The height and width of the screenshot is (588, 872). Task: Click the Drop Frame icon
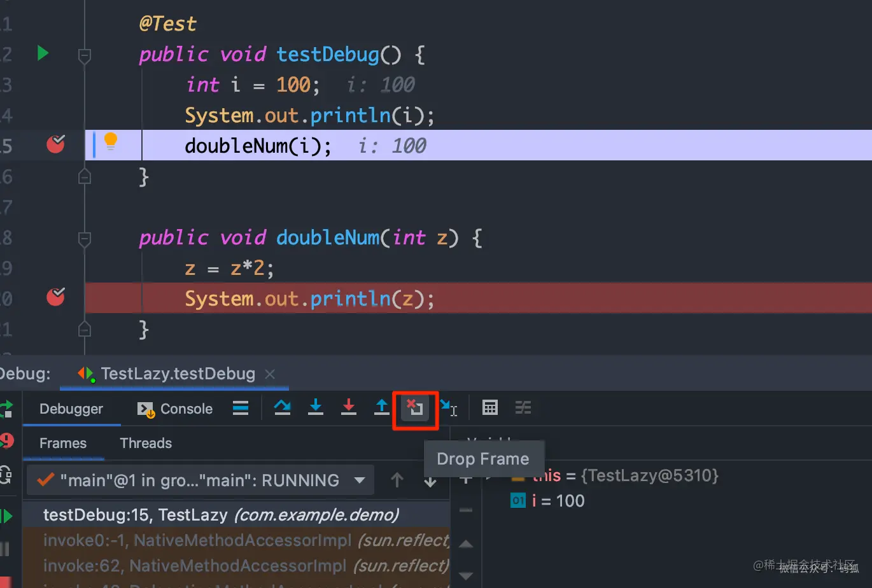tap(415, 408)
